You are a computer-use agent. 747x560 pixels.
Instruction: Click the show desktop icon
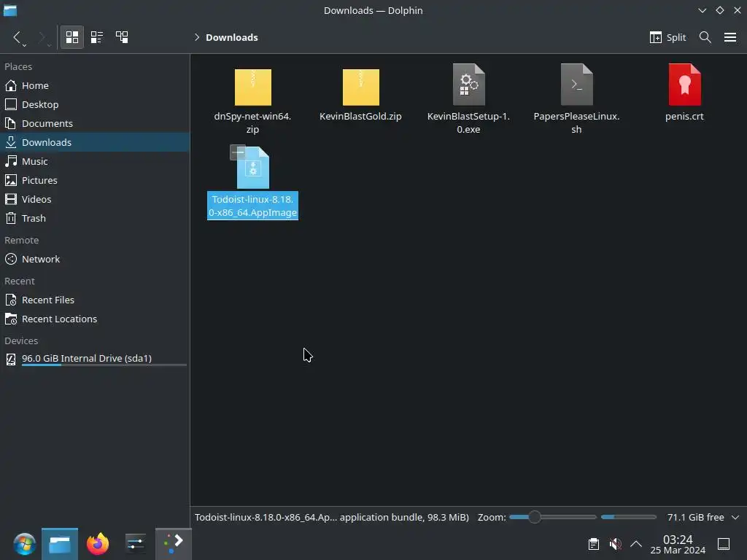coord(724,544)
